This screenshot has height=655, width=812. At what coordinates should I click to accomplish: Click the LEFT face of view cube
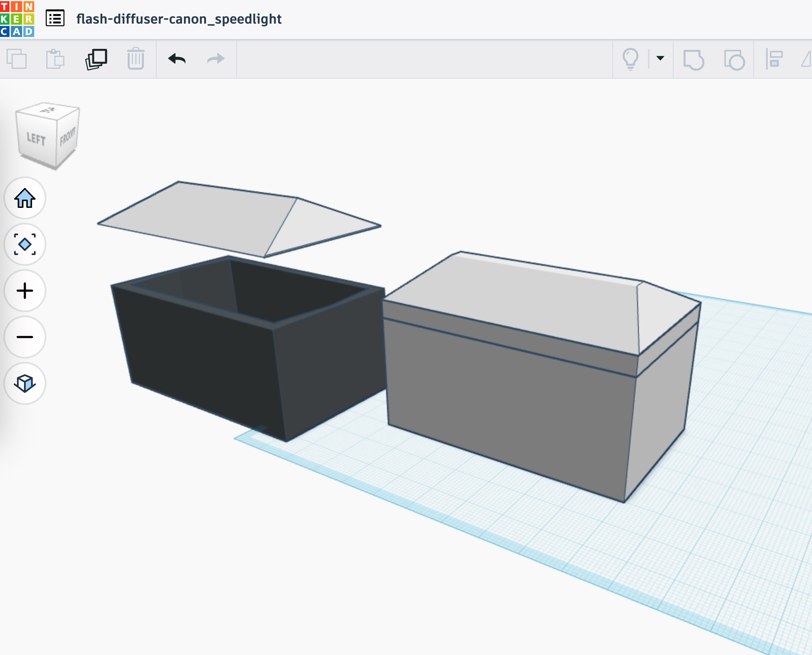tap(36, 138)
